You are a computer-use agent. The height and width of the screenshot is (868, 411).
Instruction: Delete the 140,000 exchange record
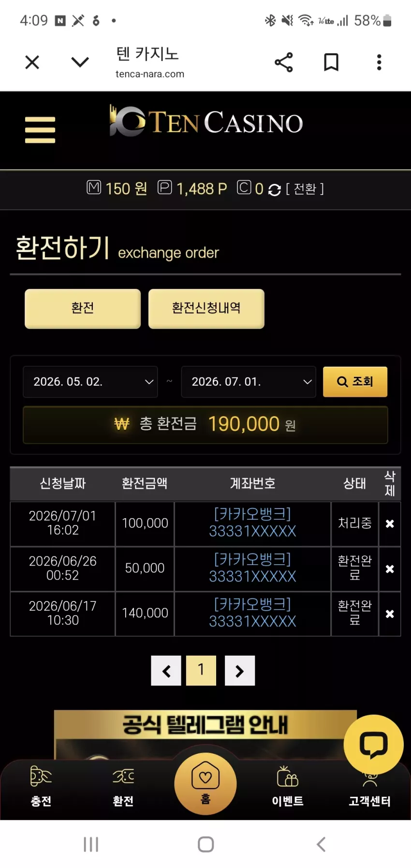[x=390, y=614]
